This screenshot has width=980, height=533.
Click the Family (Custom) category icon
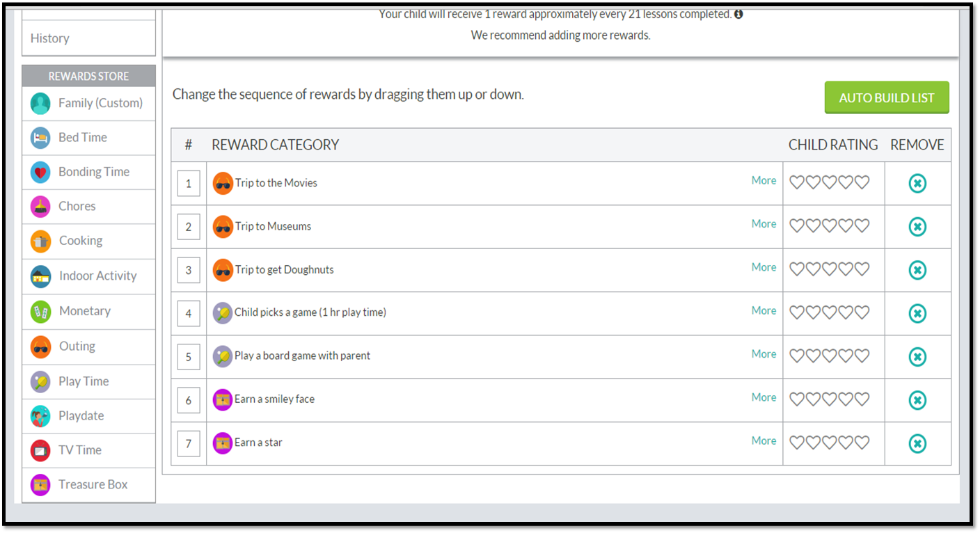40,104
